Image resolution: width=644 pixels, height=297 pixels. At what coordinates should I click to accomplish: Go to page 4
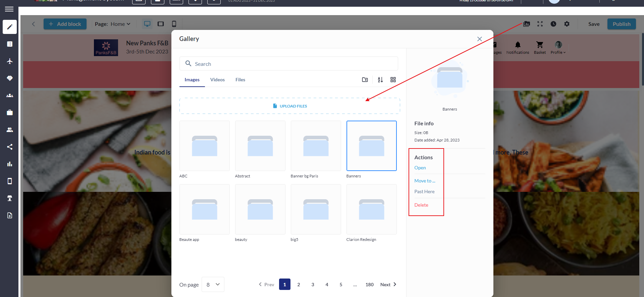tap(327, 285)
